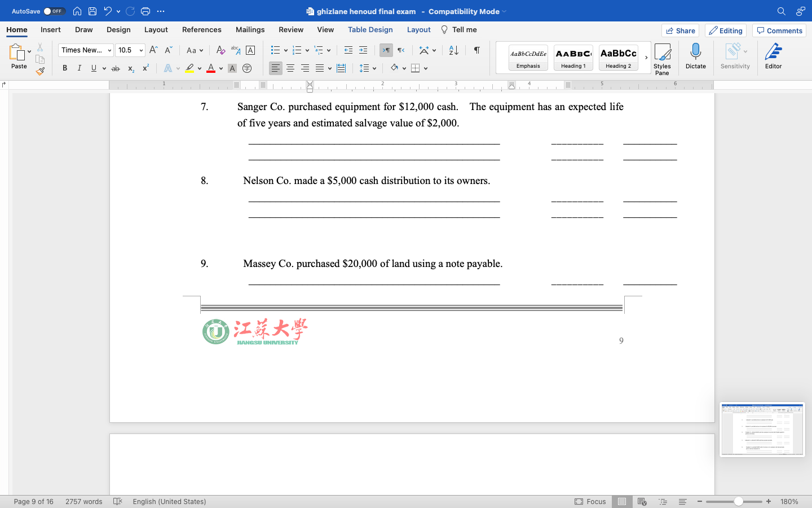This screenshot has height=508, width=812.
Task: Apply the red font color
Action: point(211,68)
